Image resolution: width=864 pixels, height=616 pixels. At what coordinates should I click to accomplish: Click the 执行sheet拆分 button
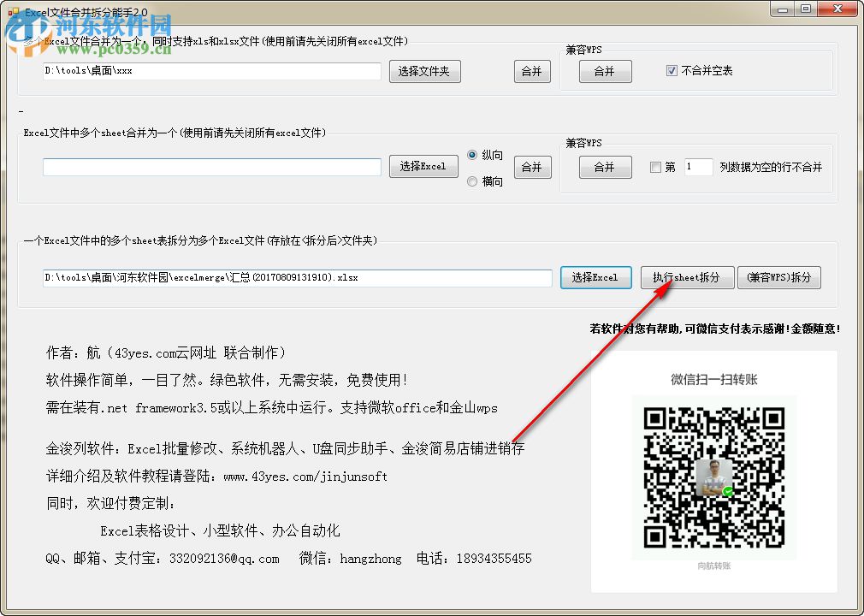pyautogui.click(x=687, y=278)
